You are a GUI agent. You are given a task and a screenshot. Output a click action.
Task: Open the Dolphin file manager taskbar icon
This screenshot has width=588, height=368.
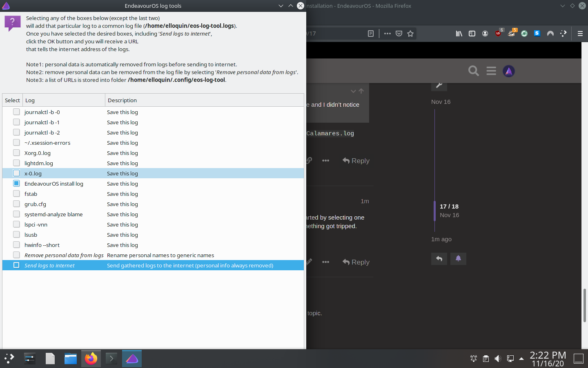71,359
